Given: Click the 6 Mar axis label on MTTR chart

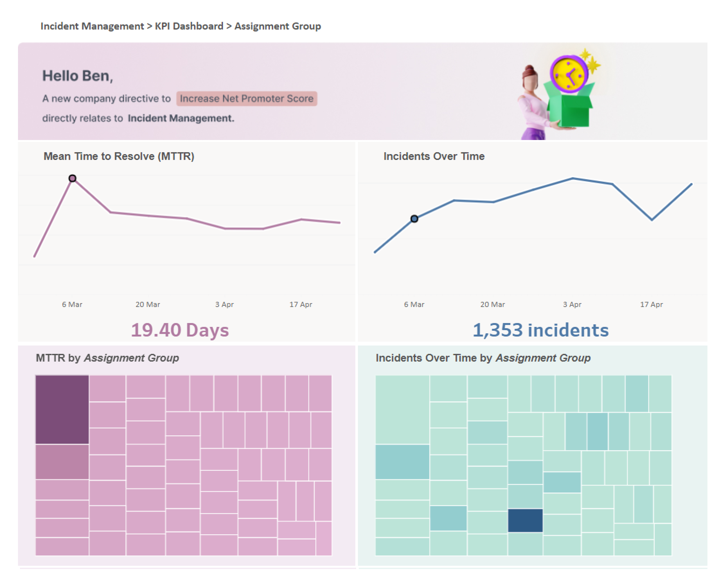Looking at the screenshot, I should [72, 304].
